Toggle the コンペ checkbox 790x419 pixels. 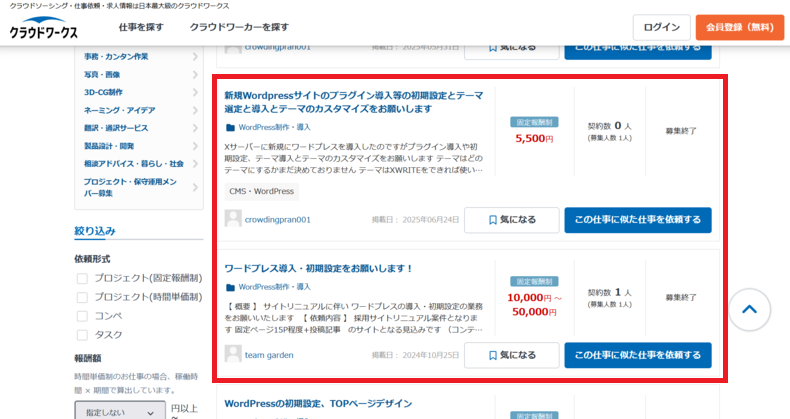coord(82,316)
